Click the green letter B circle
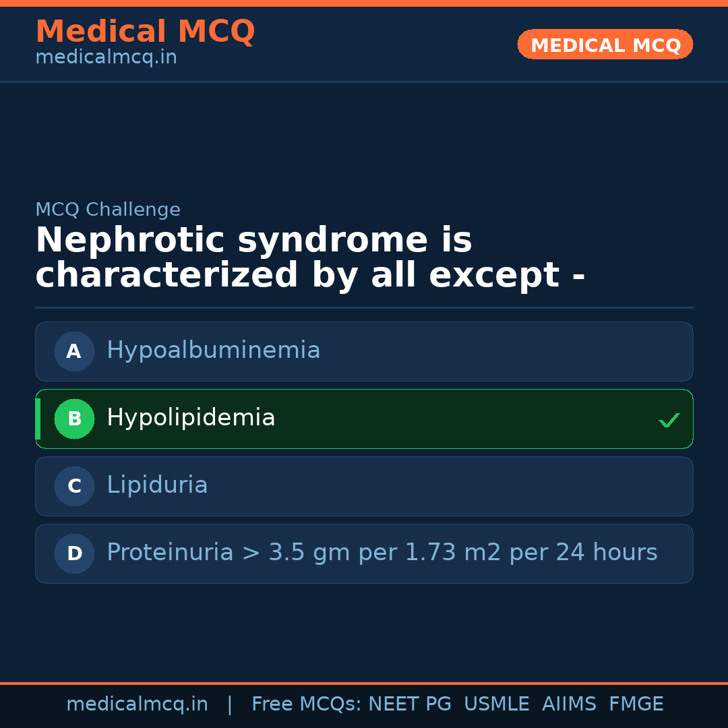This screenshot has height=728, width=728. (x=74, y=419)
